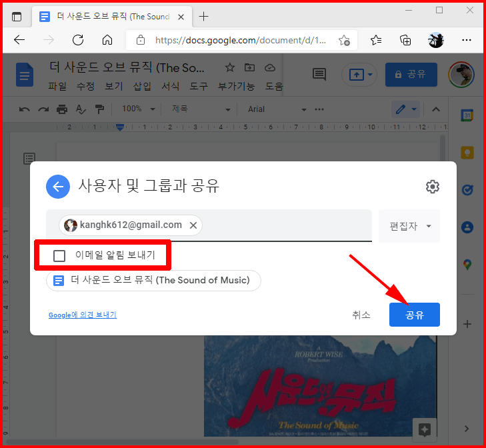
Task: Click the document outline icon
Action: click(29, 159)
